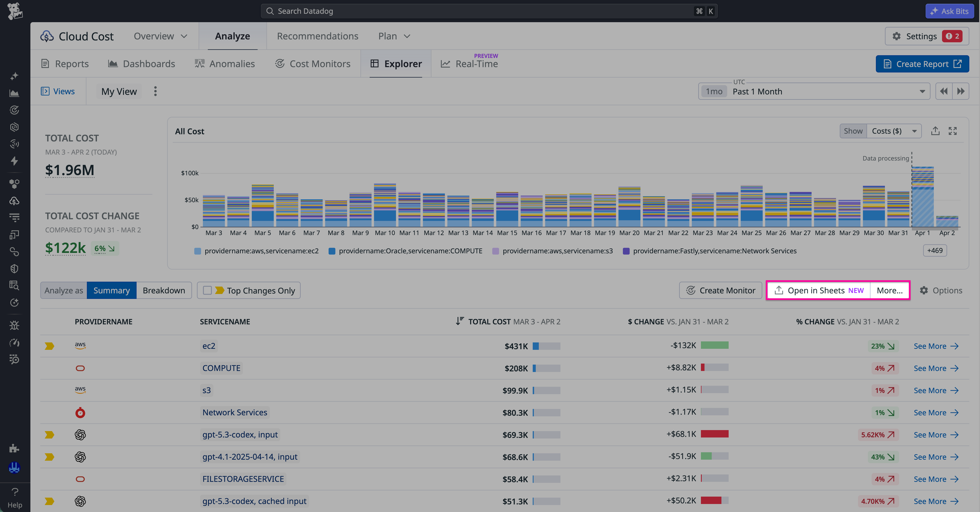The height and width of the screenshot is (512, 980).
Task: Switch to the Recommendations tab
Action: coord(317,36)
